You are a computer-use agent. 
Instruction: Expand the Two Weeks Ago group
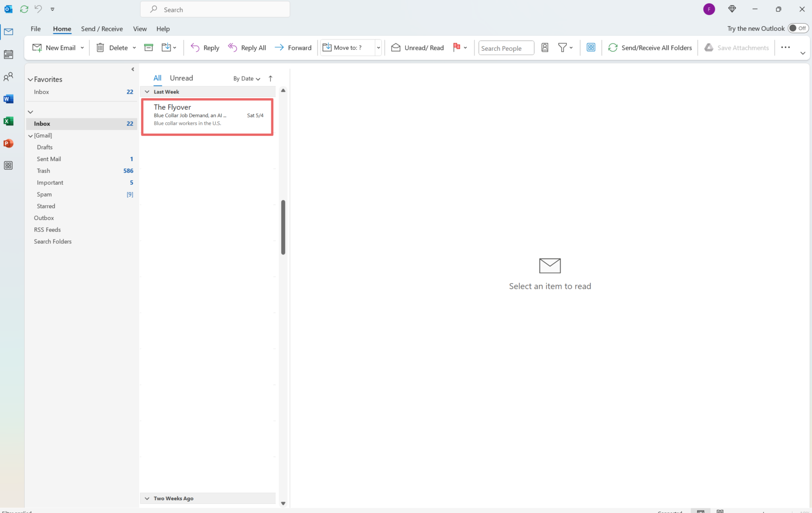(147, 498)
